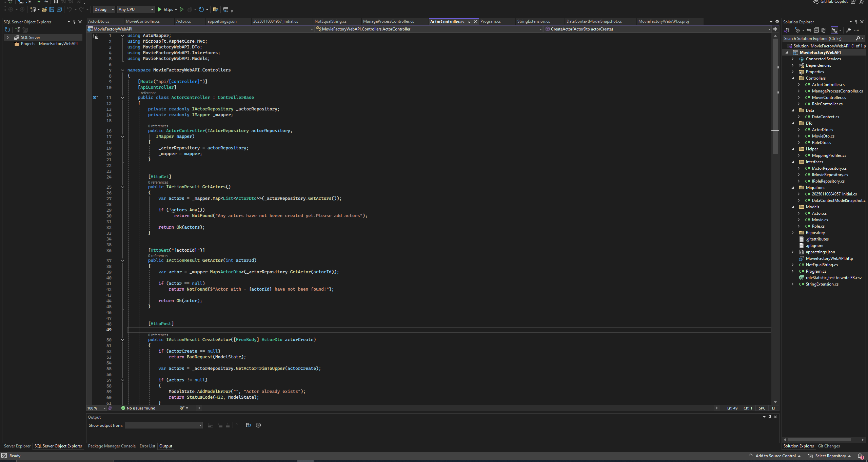Start debugging with the green https button
868x462 pixels.
pos(165,9)
